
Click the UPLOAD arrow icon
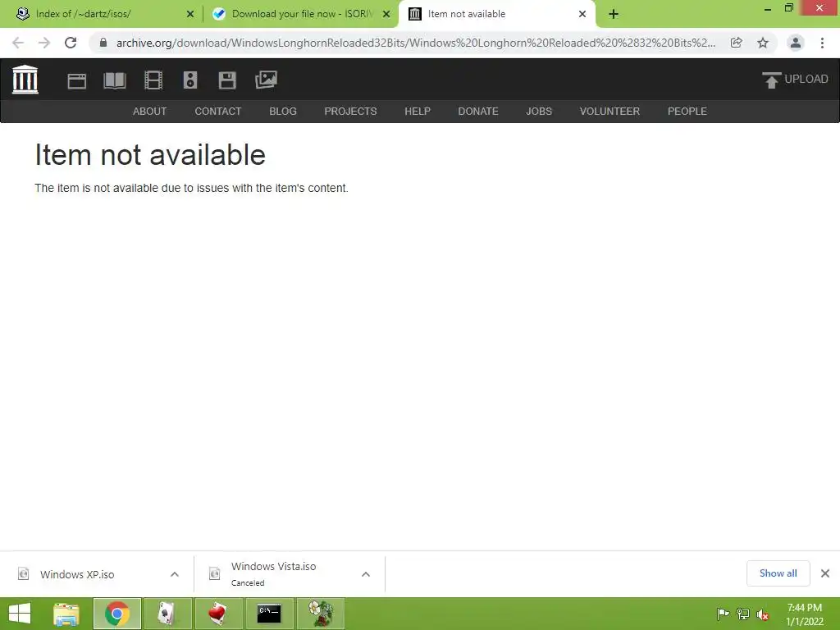771,80
